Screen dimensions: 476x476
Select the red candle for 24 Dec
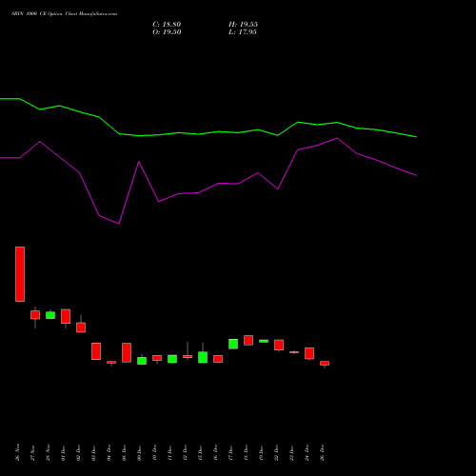pos(309,353)
